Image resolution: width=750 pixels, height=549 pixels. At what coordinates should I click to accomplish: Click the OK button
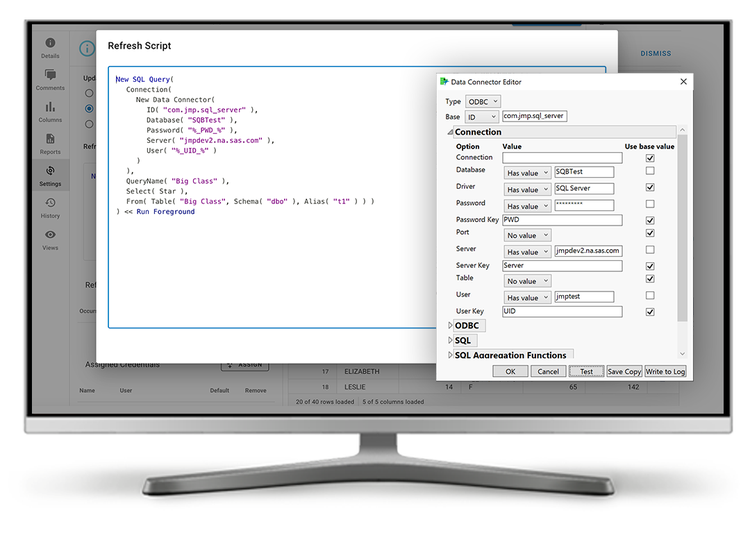pos(510,372)
